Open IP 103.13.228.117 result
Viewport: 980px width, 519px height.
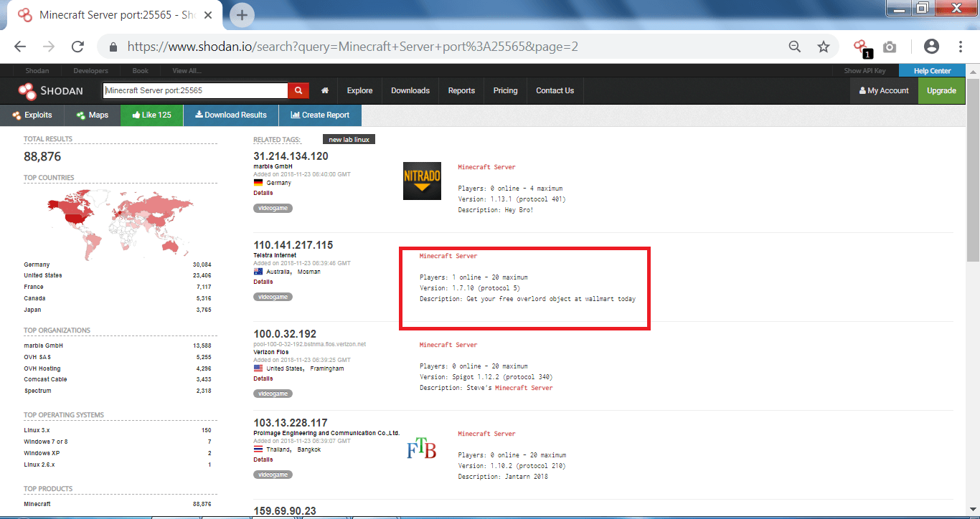(x=291, y=423)
